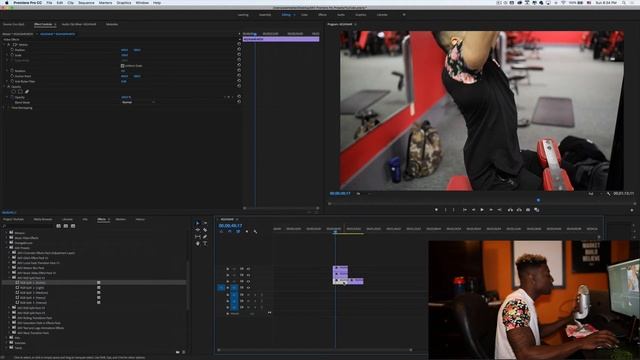This screenshot has width=640, height=360.
Task: Create new custom bin in Effects panel
Action: click(178, 352)
